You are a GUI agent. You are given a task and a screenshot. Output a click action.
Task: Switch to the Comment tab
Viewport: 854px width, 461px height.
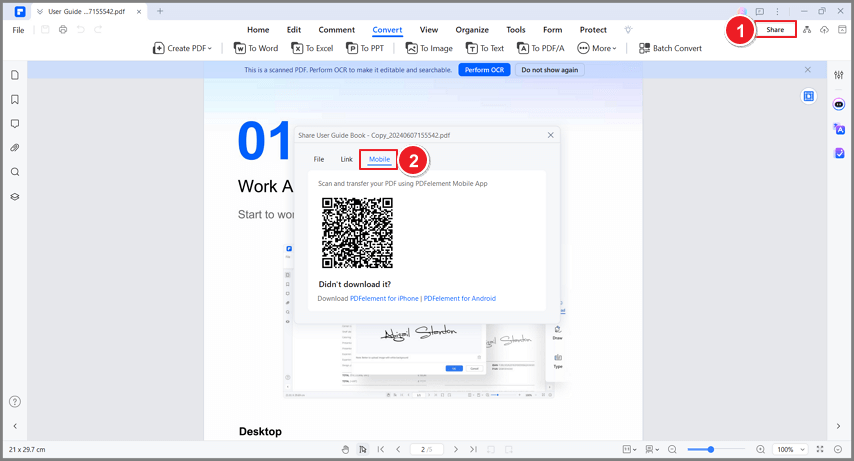pyautogui.click(x=337, y=30)
